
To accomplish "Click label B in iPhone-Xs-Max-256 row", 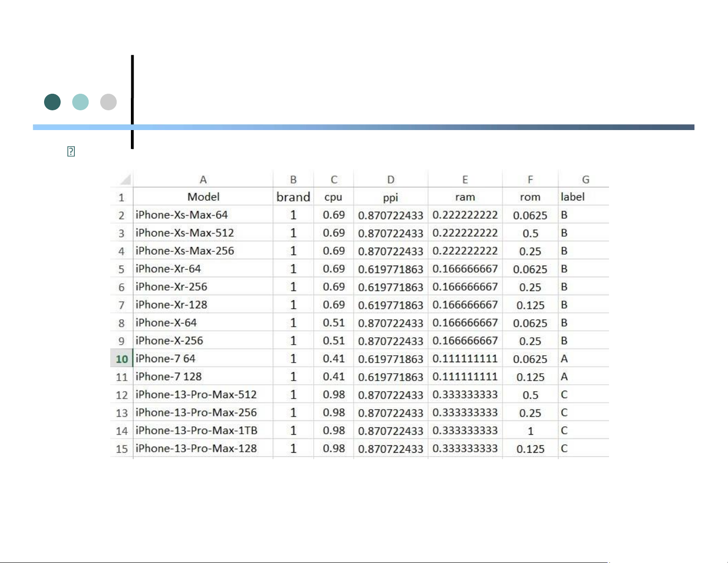I will click(x=584, y=250).
